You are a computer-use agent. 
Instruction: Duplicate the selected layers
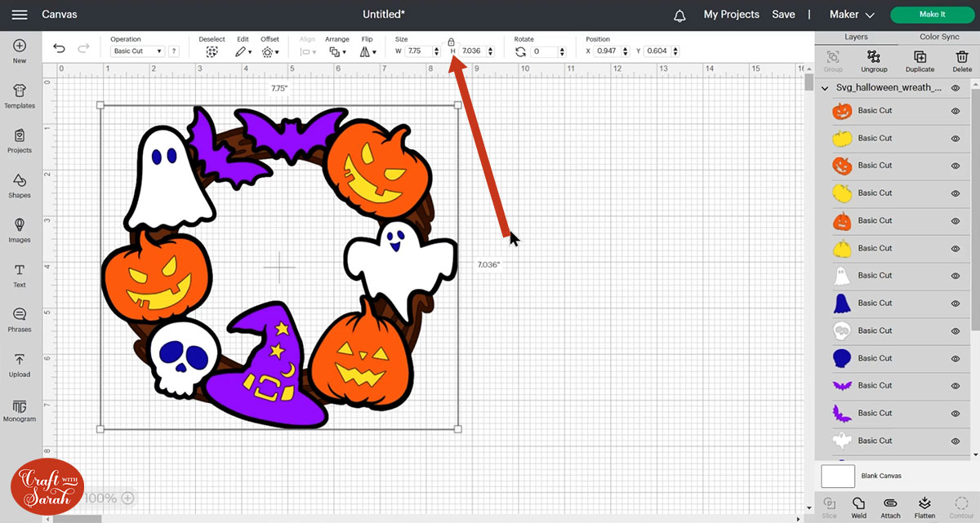coord(920,61)
